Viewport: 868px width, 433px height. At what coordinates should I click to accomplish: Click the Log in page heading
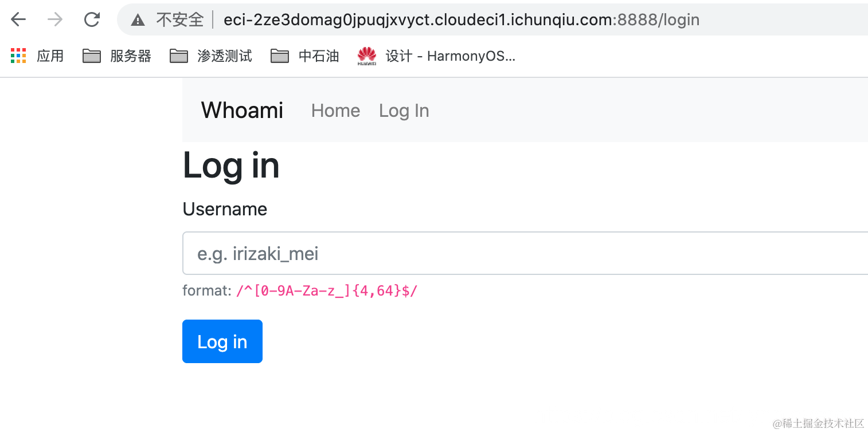point(231,166)
